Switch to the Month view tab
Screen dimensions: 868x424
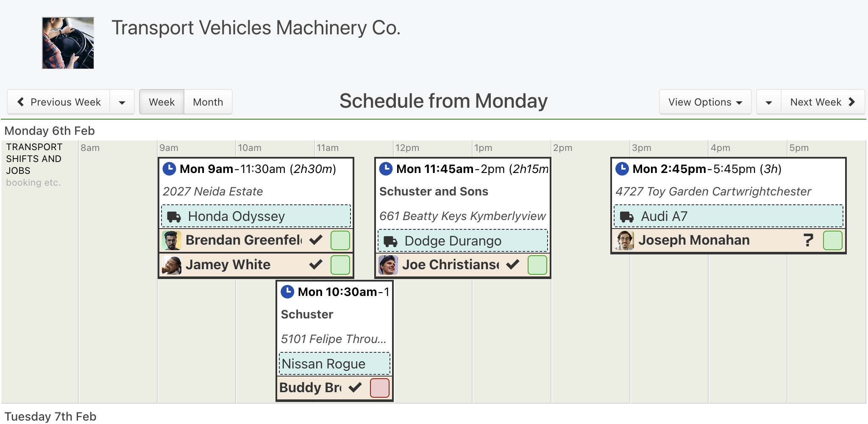click(208, 102)
